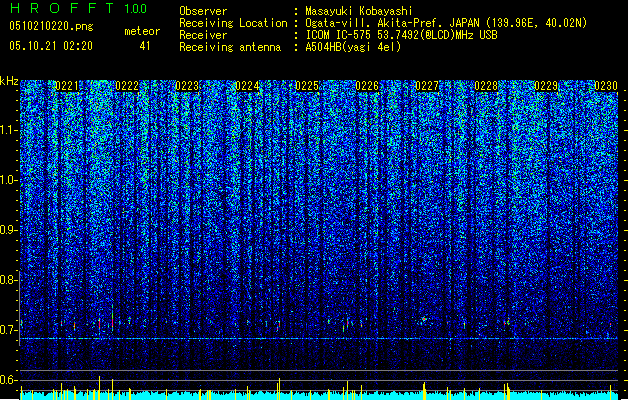Click the 0.9 kHz axis label
629x400 pixels.
pyautogui.click(x=9, y=230)
